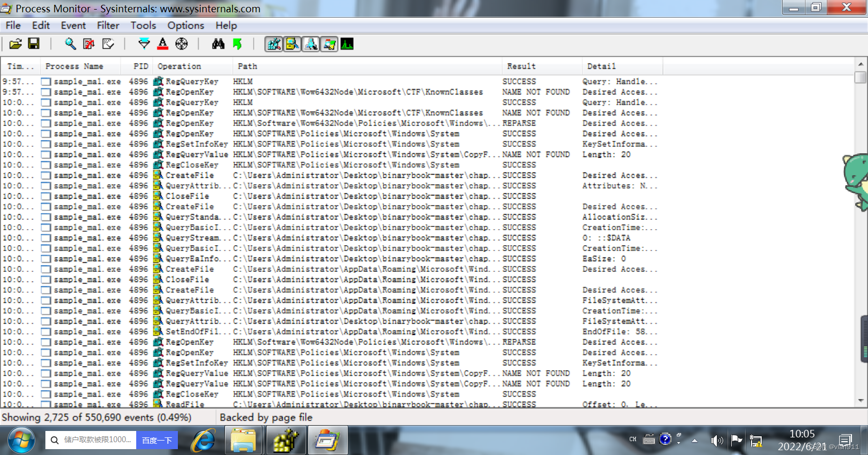
Task: Open Action Center flag tray icon
Action: tap(737, 441)
